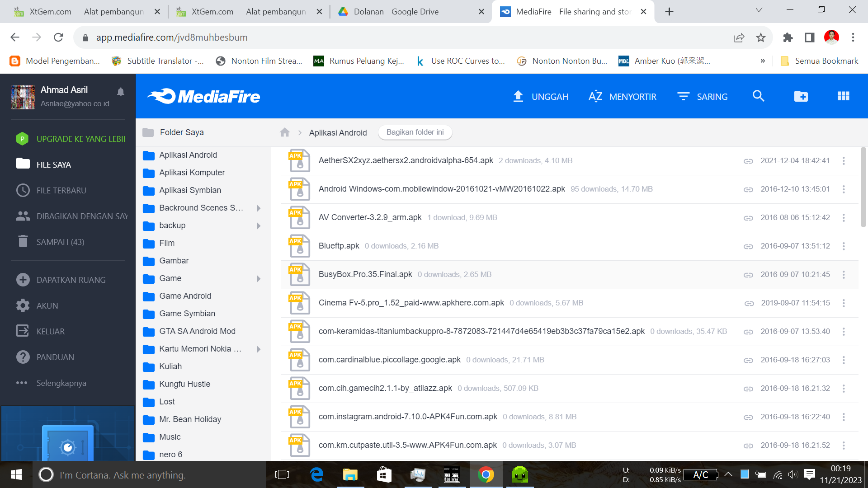Open FILE TERBARU in sidebar
Screen dimensions: 868x488
point(61,191)
